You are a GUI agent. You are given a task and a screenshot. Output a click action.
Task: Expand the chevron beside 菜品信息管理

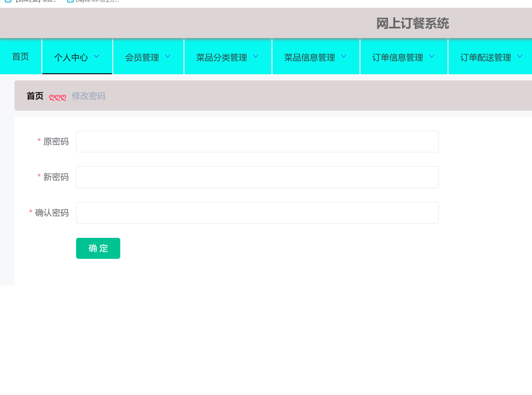pos(344,56)
